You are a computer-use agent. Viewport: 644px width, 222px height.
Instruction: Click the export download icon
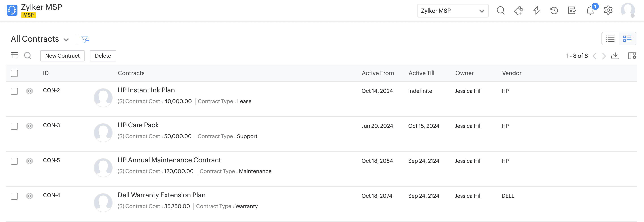[615, 56]
